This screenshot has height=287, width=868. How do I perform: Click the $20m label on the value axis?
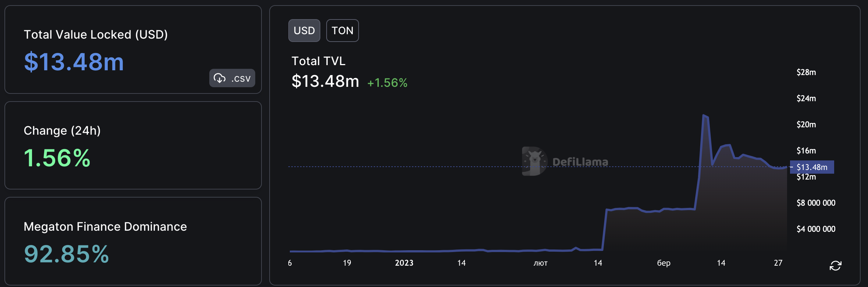(806, 124)
